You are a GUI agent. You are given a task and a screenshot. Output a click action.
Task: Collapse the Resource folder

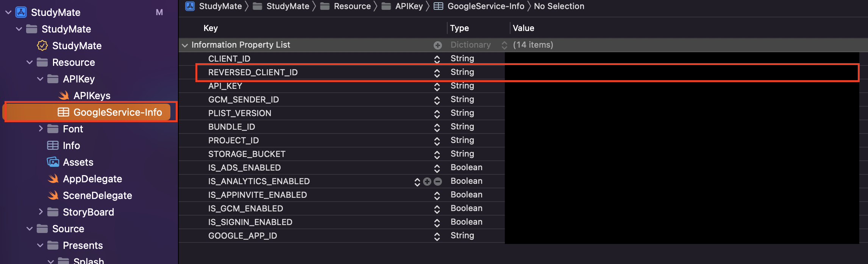[29, 62]
